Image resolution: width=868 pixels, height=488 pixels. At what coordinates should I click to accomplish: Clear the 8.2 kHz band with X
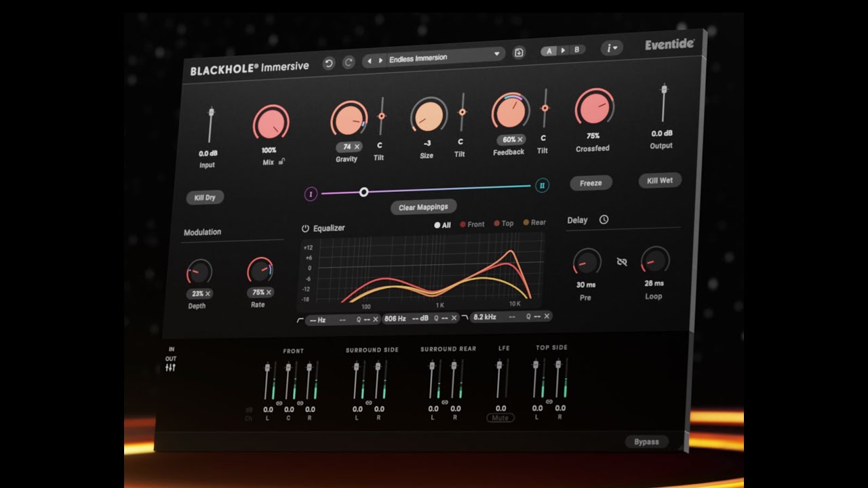547,316
